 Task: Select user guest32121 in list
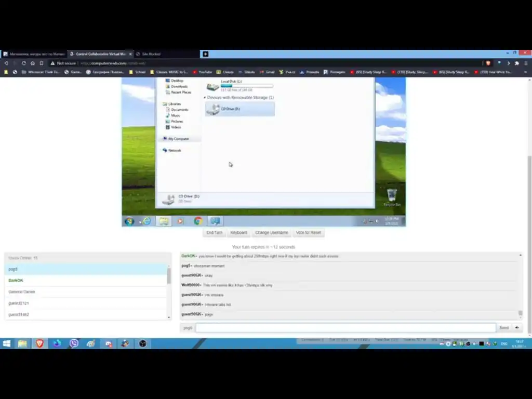[86, 303]
